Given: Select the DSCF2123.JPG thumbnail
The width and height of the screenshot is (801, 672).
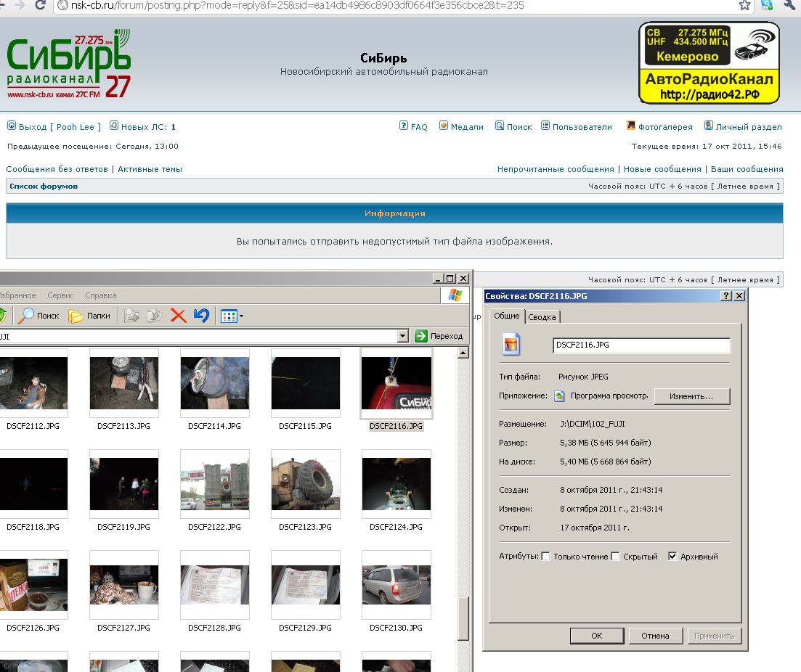Looking at the screenshot, I should tap(305, 483).
